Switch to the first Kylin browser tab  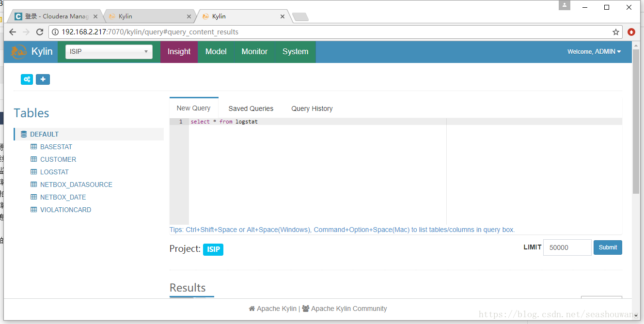click(150, 16)
